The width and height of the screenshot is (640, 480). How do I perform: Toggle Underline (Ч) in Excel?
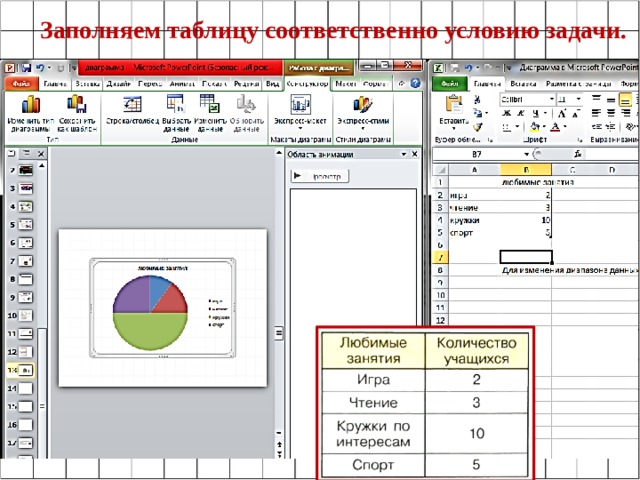pyautogui.click(x=536, y=113)
